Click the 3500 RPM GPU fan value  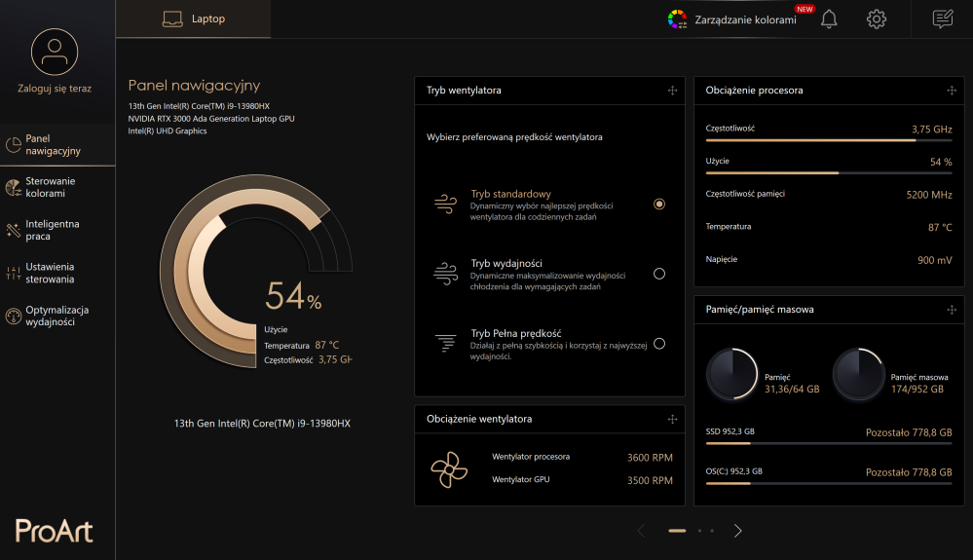pyautogui.click(x=650, y=480)
